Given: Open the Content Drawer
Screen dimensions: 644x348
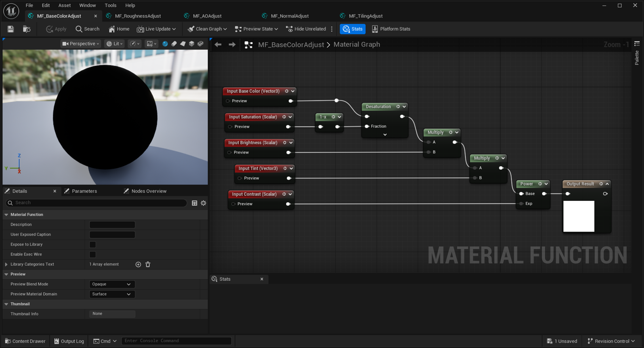Looking at the screenshot, I should [25, 341].
